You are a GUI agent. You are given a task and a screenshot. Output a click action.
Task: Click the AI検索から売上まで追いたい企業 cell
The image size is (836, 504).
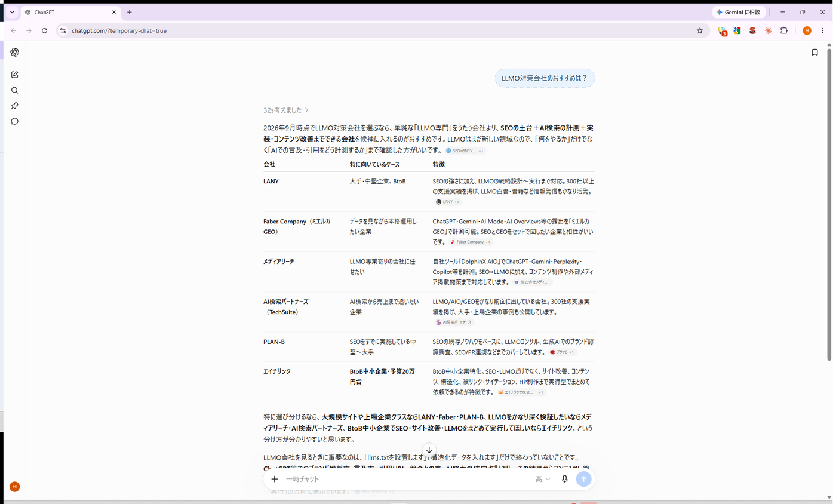point(385,307)
